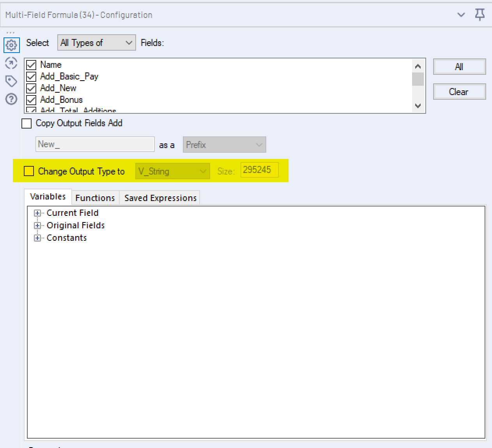Viewport: 492px width, 448px height.
Task: Click the Clear button
Action: tap(459, 92)
